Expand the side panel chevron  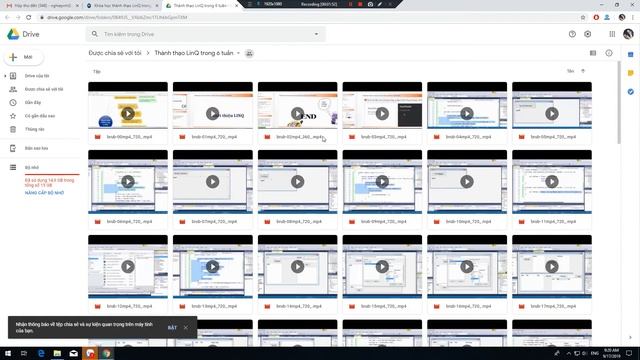click(x=631, y=337)
